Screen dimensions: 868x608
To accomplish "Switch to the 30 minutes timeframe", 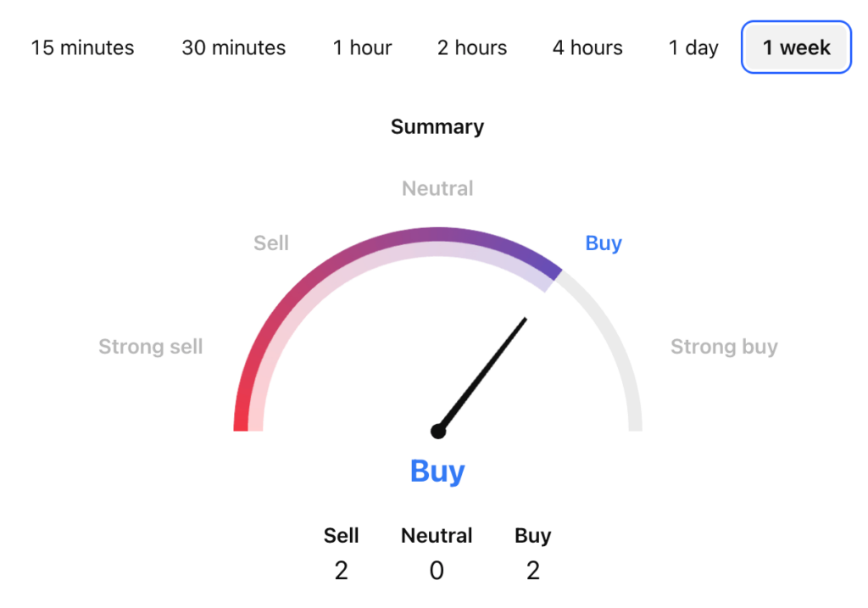I will click(233, 47).
